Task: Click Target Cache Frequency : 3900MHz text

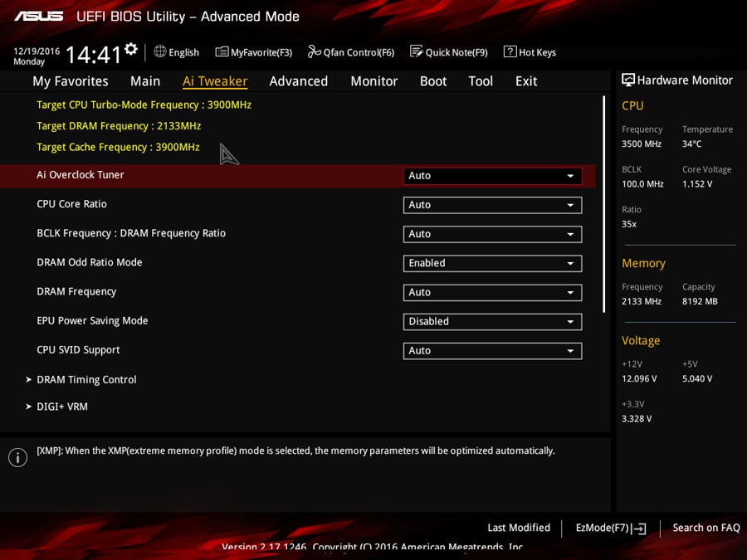Action: (118, 147)
